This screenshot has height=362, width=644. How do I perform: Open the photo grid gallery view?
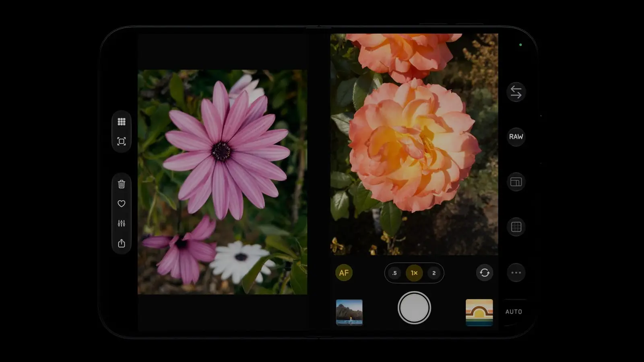click(121, 121)
